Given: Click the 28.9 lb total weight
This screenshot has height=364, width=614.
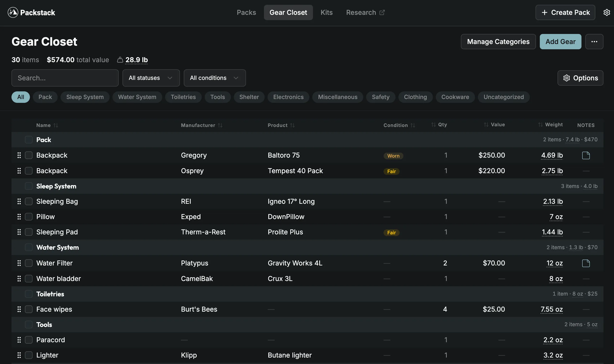Looking at the screenshot, I should click(x=136, y=60).
